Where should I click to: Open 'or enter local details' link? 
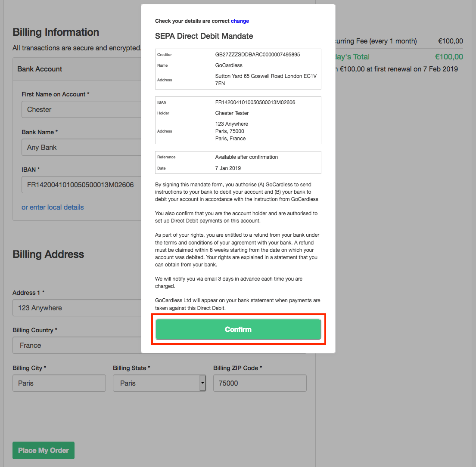(53, 207)
